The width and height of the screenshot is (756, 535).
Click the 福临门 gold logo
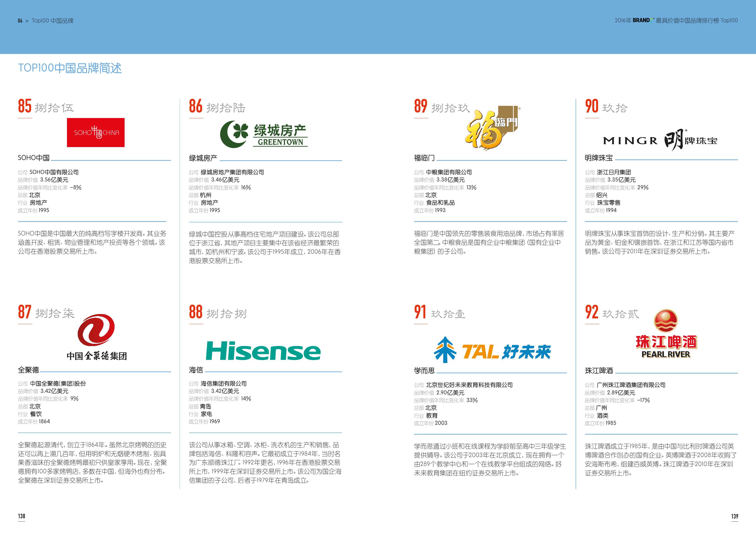point(493,128)
